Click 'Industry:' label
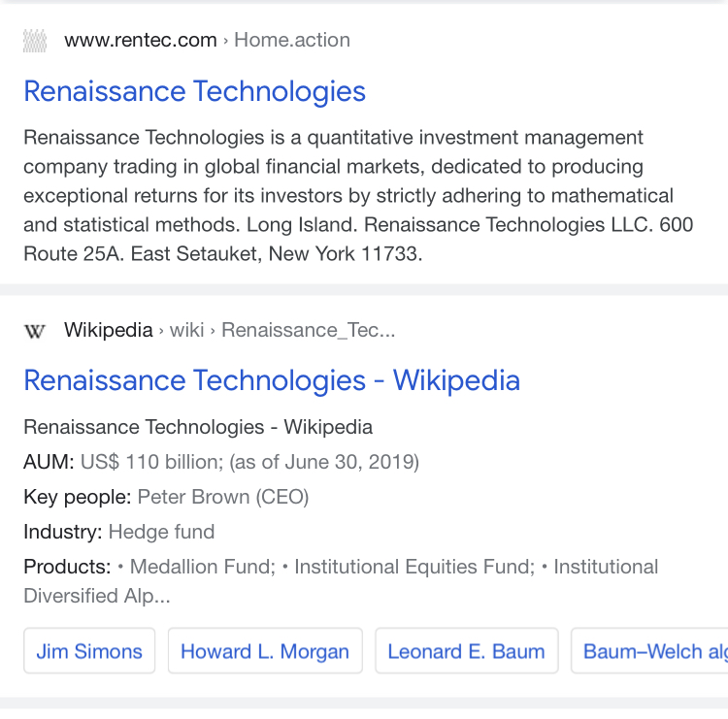728x719 pixels. pyautogui.click(x=63, y=532)
